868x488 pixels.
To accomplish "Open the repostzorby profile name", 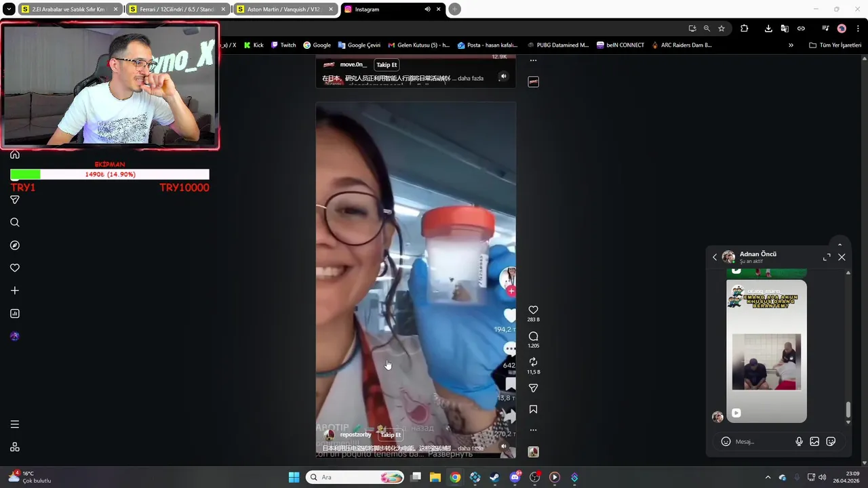I will [355, 434].
